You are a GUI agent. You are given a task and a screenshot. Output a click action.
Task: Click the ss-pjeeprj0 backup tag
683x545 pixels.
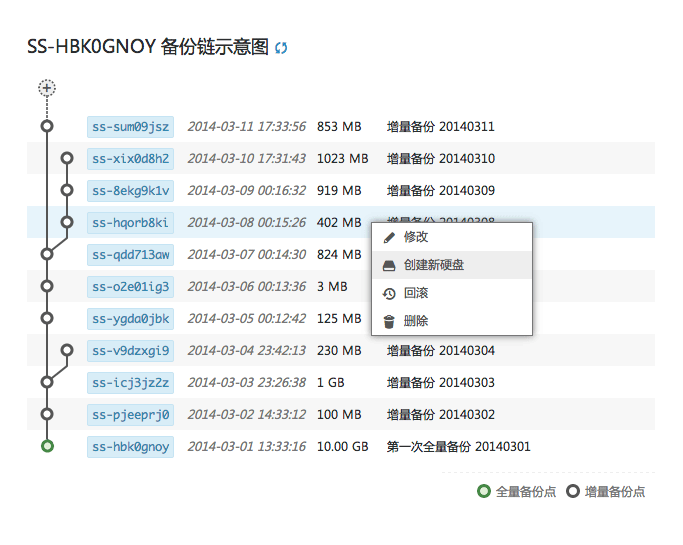click(x=130, y=415)
